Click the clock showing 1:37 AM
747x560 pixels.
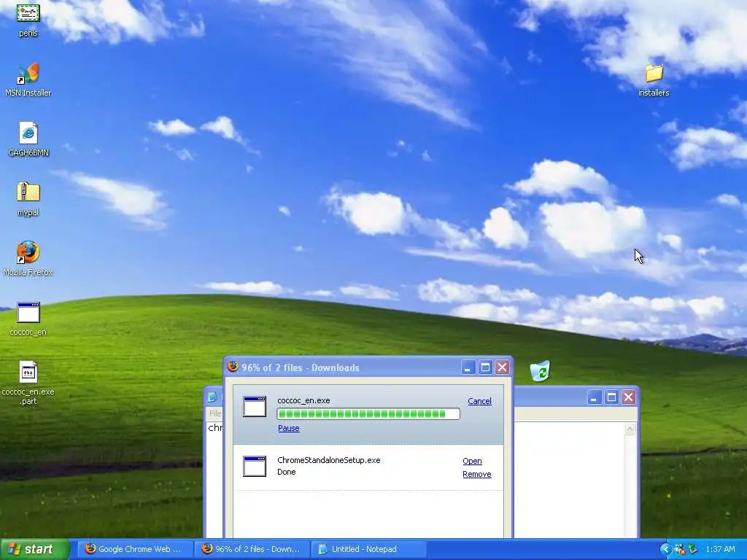click(720, 549)
